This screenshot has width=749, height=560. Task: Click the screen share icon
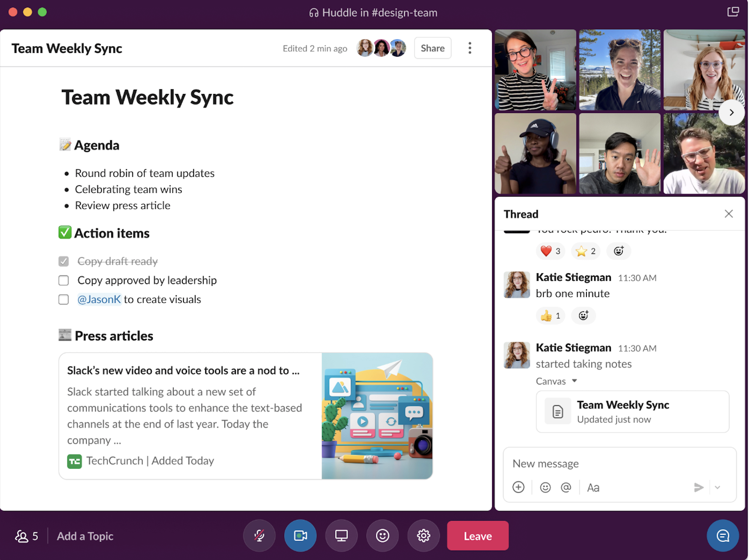point(341,536)
